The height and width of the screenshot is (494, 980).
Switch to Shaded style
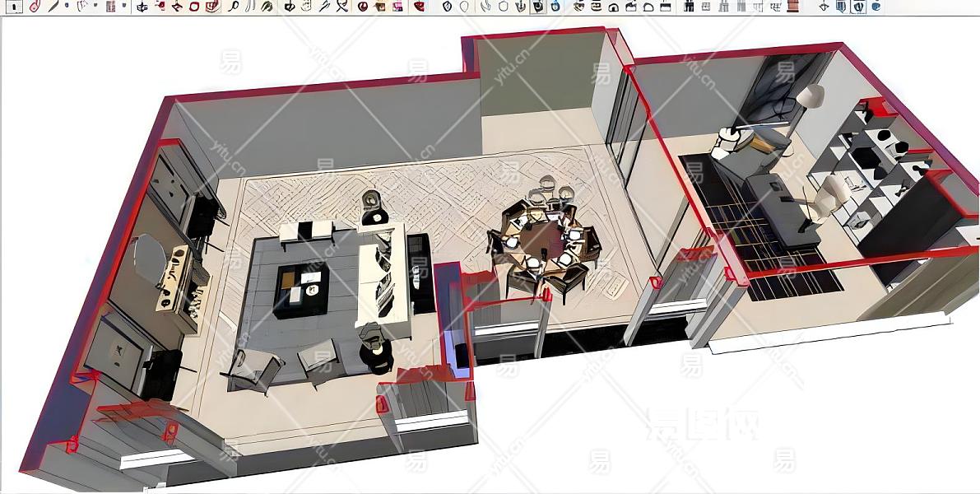521,7
